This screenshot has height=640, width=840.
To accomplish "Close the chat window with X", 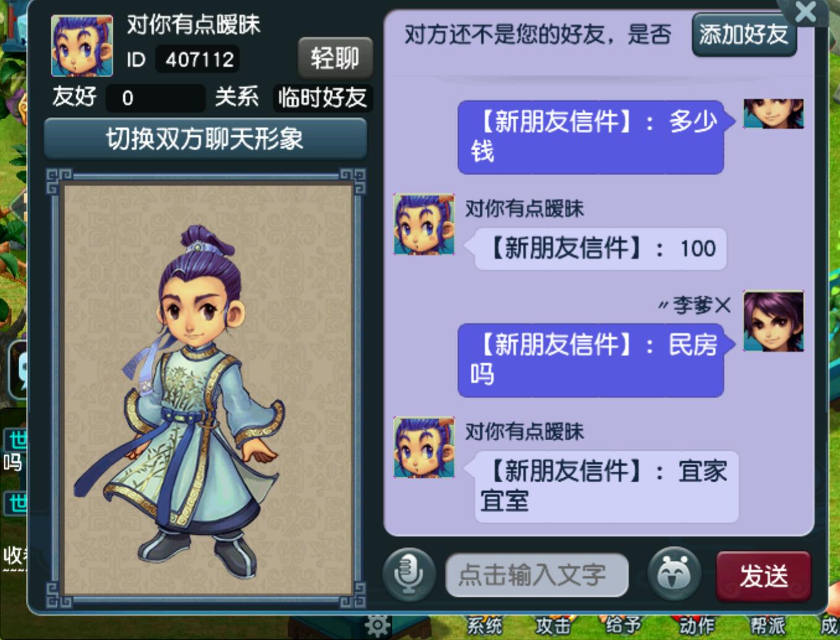I will [x=805, y=11].
